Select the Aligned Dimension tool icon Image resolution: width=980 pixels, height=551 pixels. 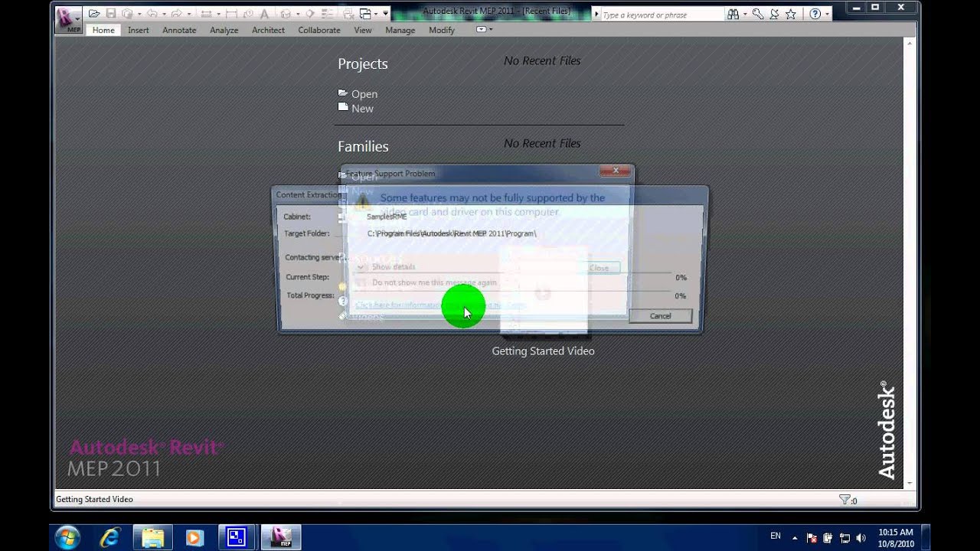(206, 14)
